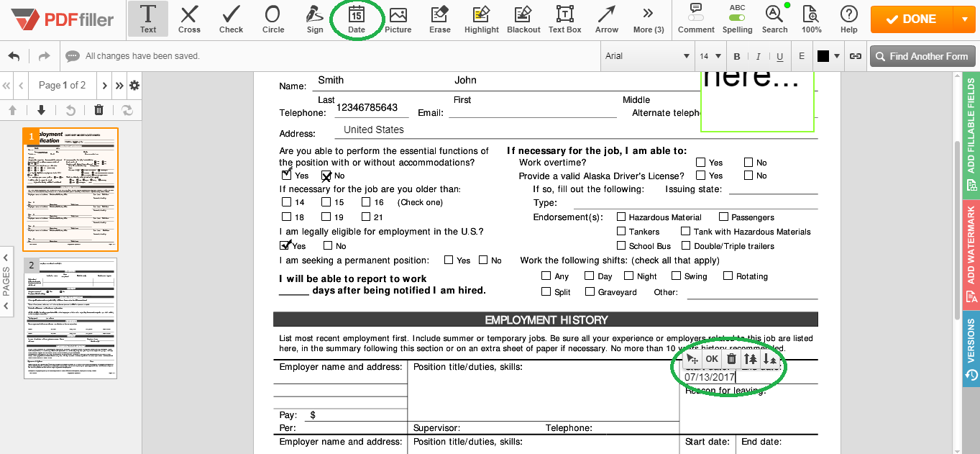Select the Text tool

tap(148, 19)
